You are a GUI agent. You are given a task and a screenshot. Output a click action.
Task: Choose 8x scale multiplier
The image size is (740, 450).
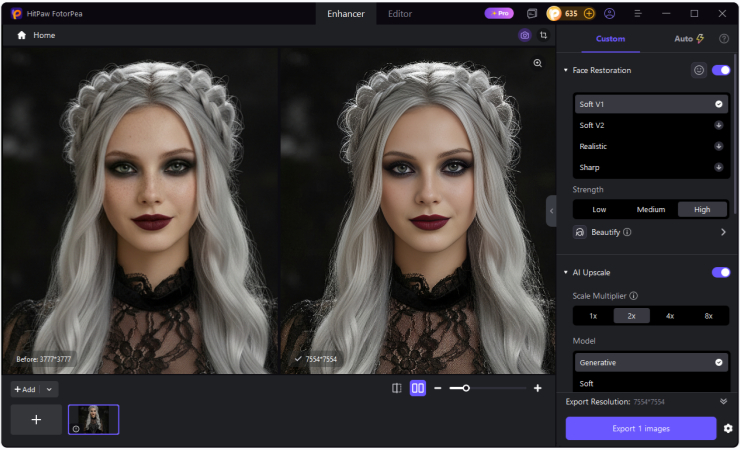point(708,316)
